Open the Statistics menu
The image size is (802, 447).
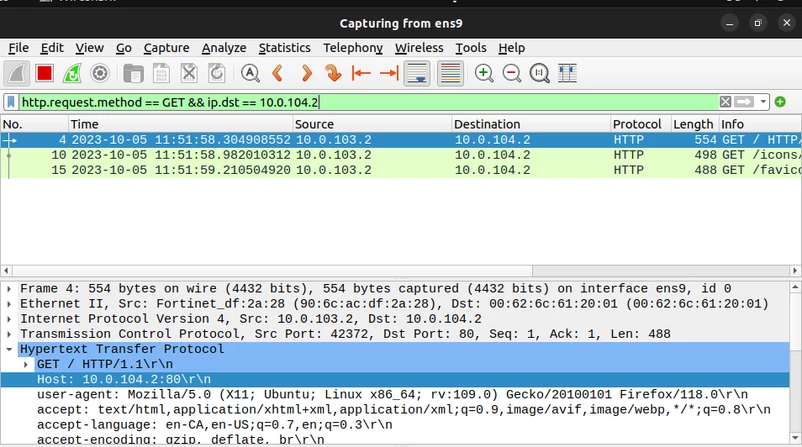(284, 48)
